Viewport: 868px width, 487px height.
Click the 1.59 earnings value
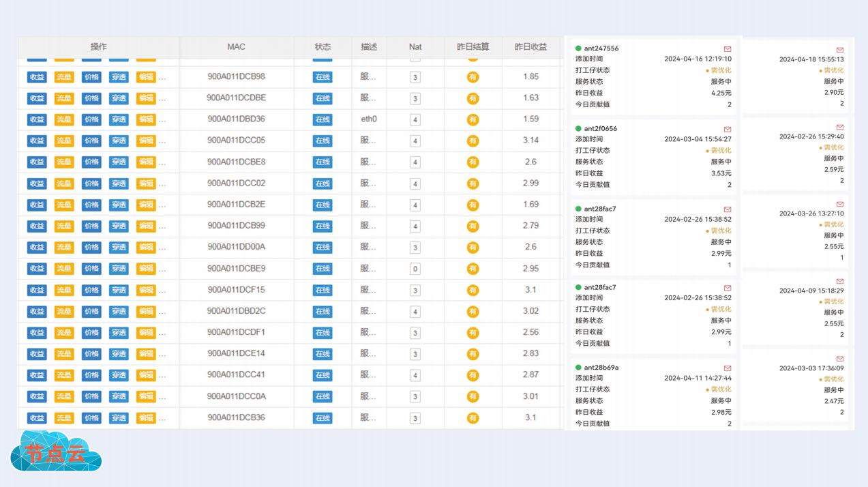(x=530, y=119)
